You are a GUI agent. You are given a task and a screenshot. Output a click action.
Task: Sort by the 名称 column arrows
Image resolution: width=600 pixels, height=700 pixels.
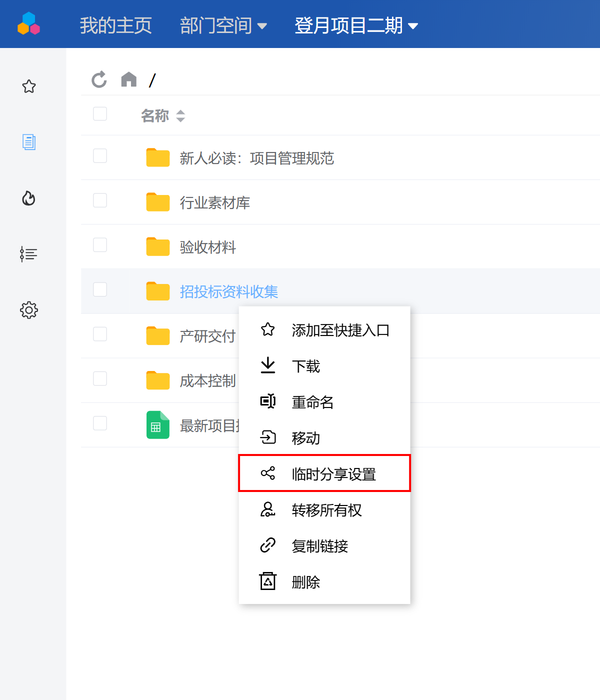pos(180,116)
